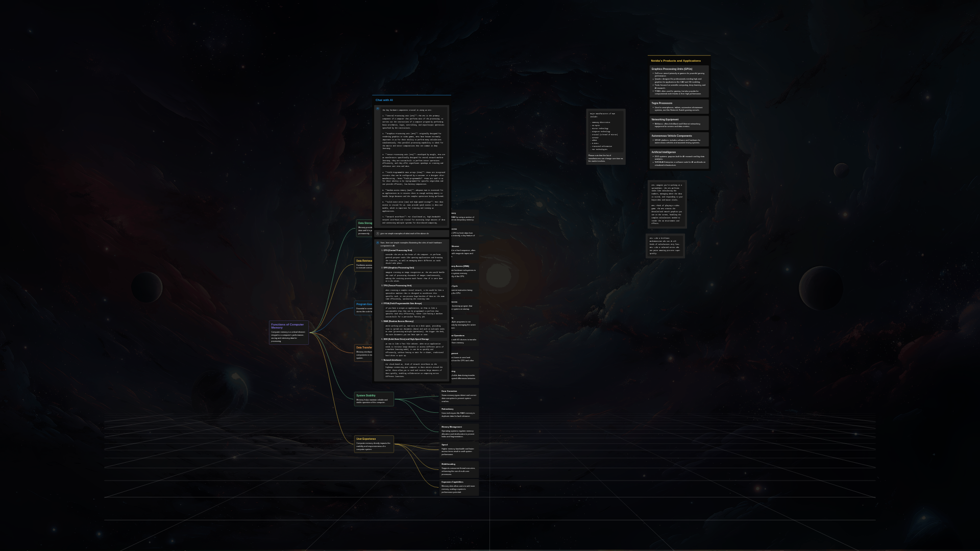Click the System Stability node
980x551 pixels.
point(374,399)
